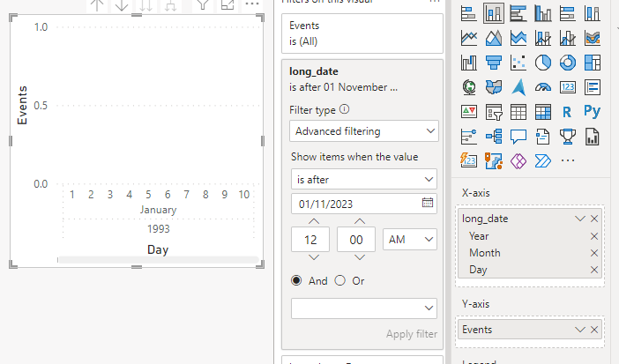Click the Filter type info icon
The height and width of the screenshot is (364, 619).
click(x=344, y=109)
